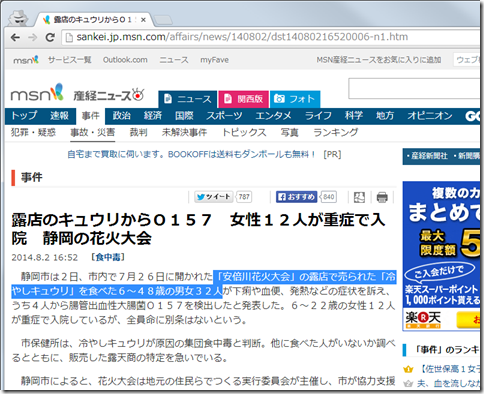Viewport: 484px width, 394px height.
Task: Select 経済 in the navigation bar
Action: (153, 116)
